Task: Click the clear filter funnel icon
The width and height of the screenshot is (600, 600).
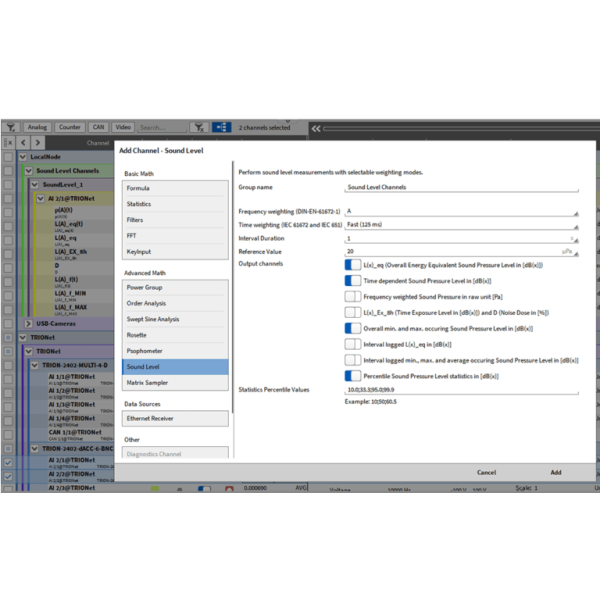Action: pos(198,128)
